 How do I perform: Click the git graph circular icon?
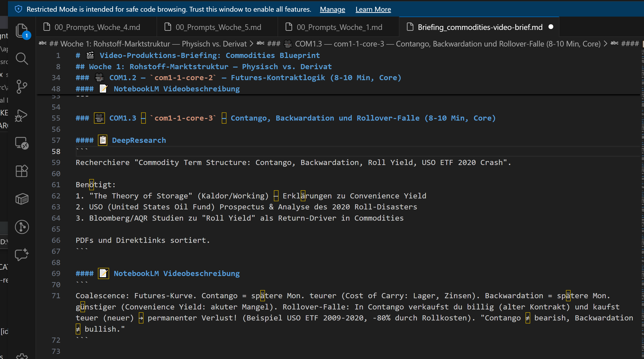(22, 227)
